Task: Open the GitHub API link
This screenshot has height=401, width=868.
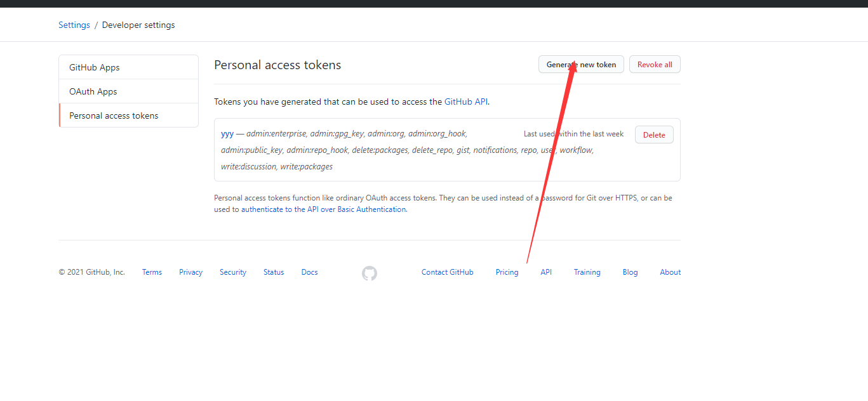Action: pos(465,102)
